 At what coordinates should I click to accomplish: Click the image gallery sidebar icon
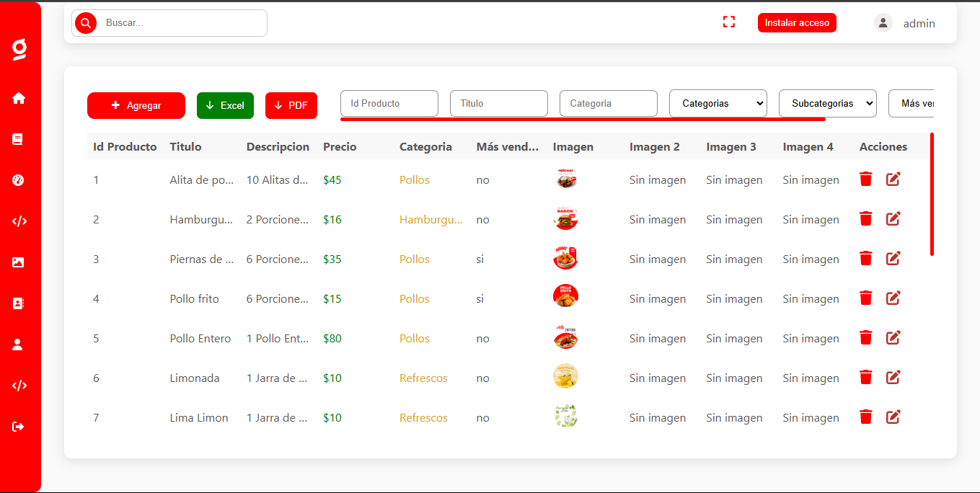[19, 262]
